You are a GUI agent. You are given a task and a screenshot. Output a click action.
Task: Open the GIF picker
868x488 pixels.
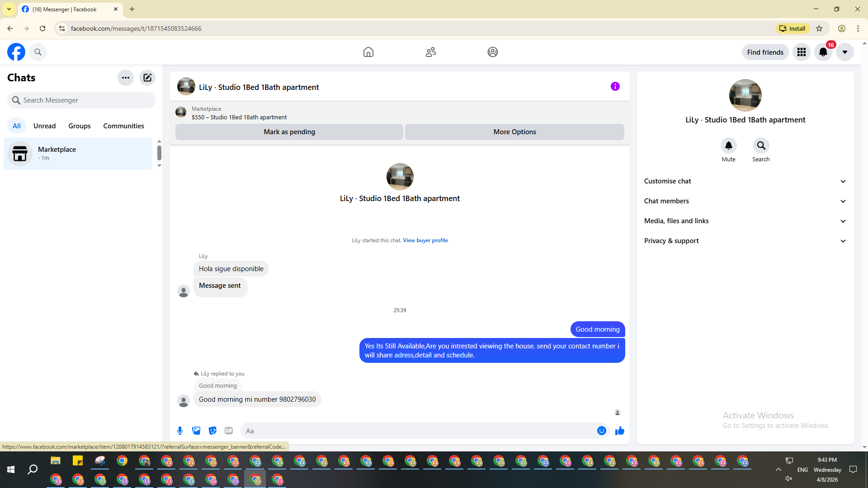click(229, 431)
